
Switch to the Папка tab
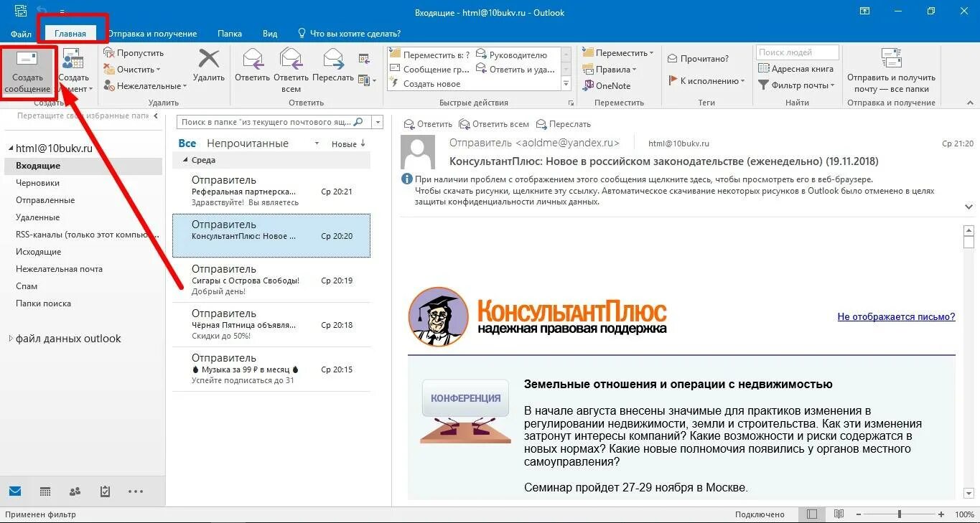230,34
